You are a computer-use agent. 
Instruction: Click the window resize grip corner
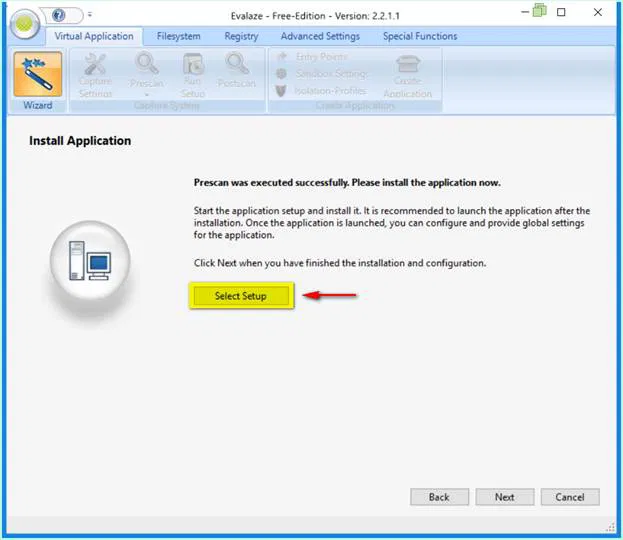611,527
